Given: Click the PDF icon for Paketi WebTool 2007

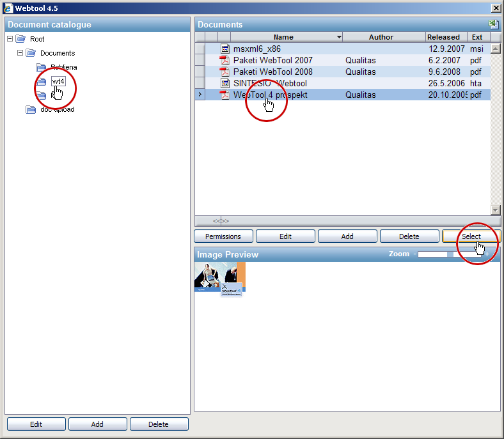Looking at the screenshot, I should click(224, 60).
